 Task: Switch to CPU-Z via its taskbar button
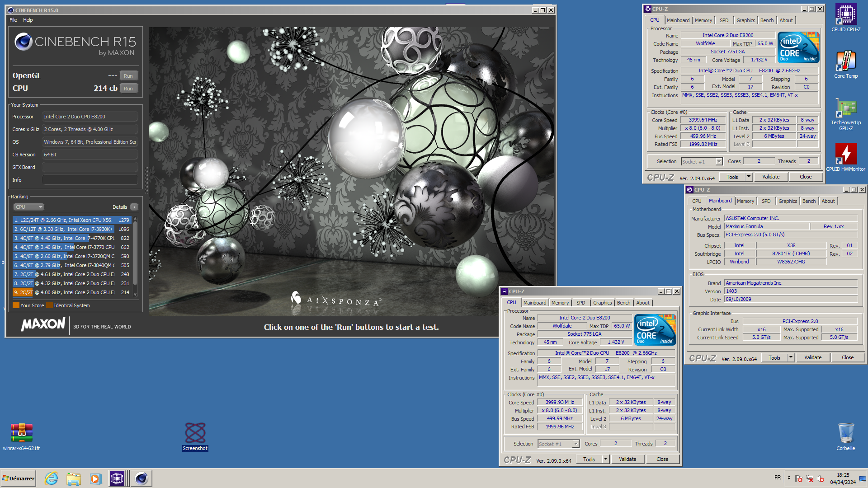tap(118, 479)
